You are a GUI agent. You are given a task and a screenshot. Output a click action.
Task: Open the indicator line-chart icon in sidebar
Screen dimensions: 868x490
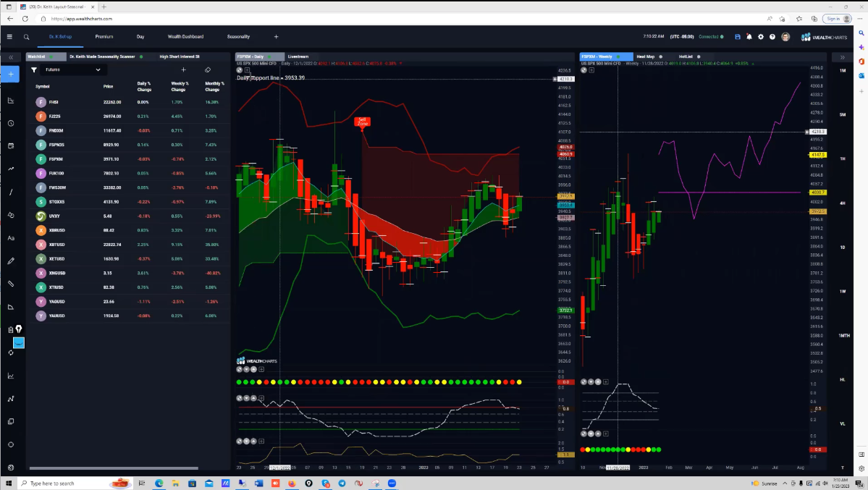point(11,376)
